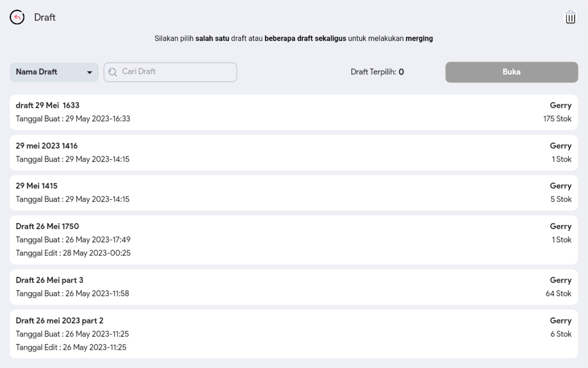Screen dimensions: 588x368
Task: Click the Draft page title
Action: [45, 17]
